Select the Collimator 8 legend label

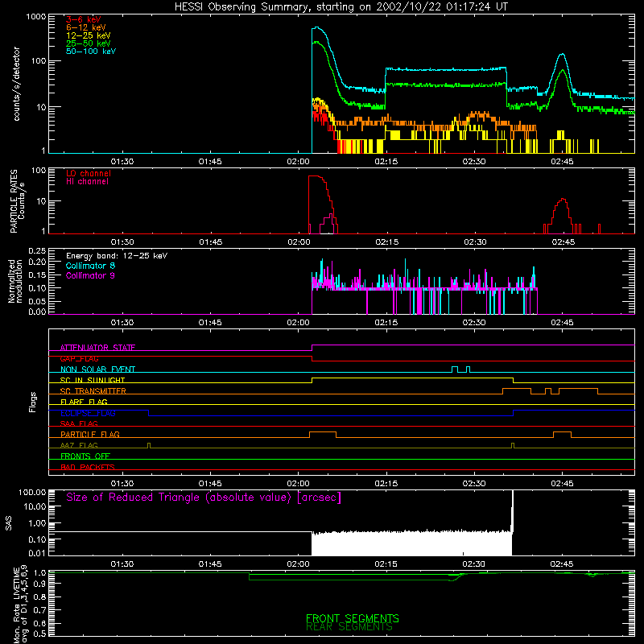(90, 266)
